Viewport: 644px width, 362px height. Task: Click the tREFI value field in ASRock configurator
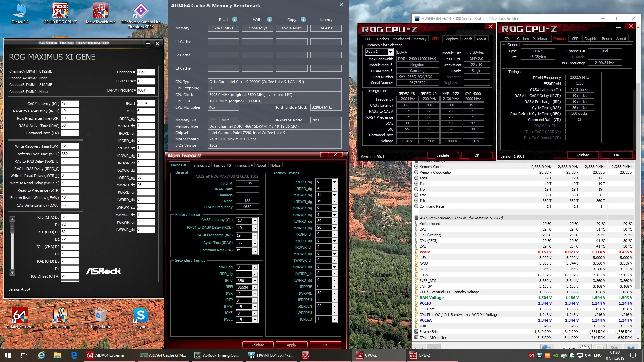(x=146, y=103)
